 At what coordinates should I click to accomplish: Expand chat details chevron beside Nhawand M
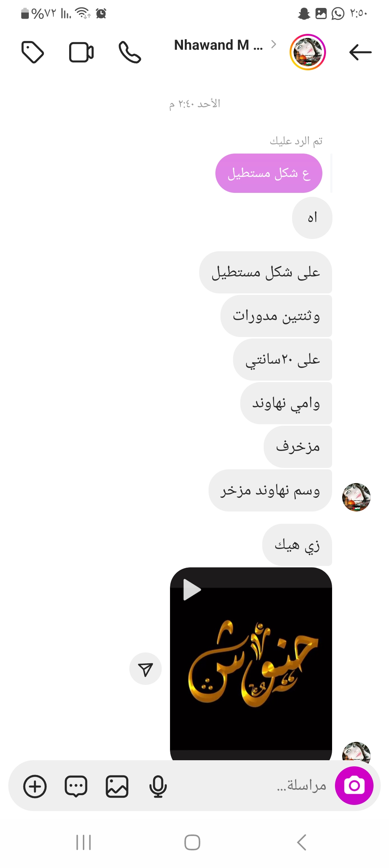coord(274,44)
